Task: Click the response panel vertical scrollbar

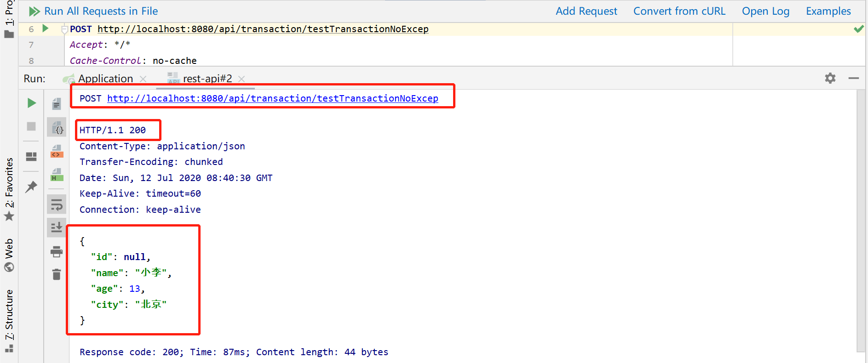Action: (x=861, y=221)
